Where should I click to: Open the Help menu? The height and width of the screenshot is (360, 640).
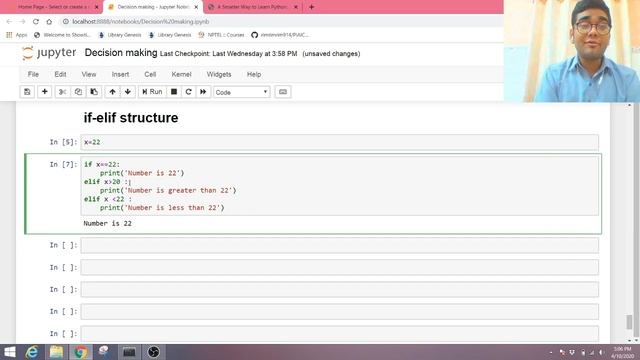pyautogui.click(x=254, y=74)
